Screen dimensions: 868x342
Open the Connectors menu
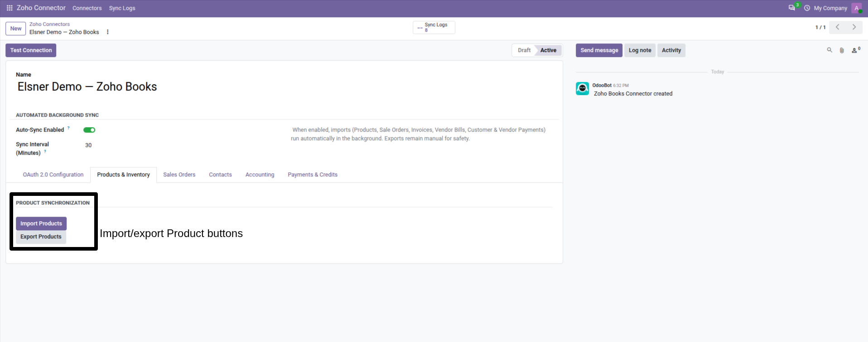tap(87, 8)
